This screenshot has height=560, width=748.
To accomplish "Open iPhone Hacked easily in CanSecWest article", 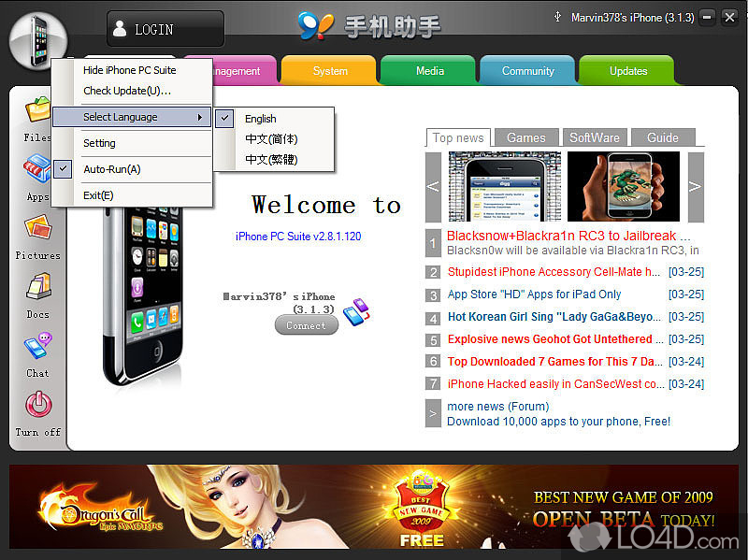I will pyautogui.click(x=555, y=384).
